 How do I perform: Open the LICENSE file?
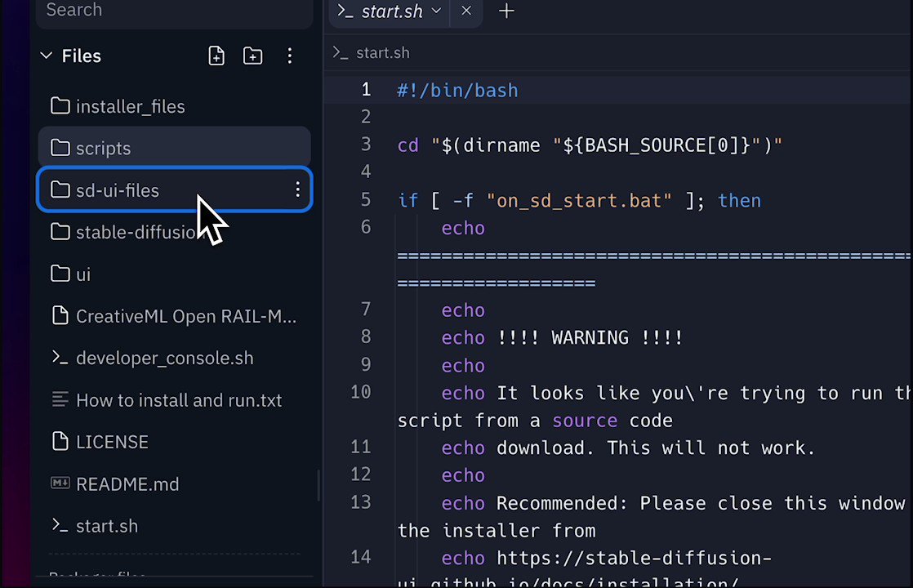(174, 442)
